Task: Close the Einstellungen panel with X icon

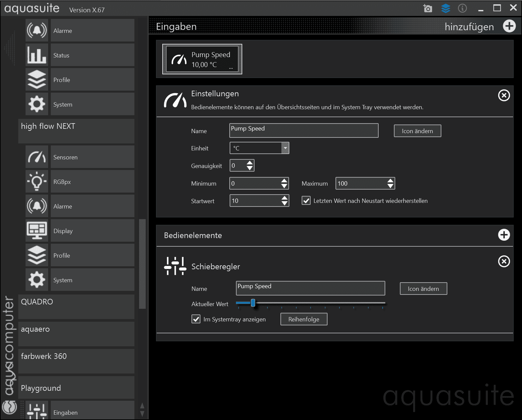Action: coord(504,96)
